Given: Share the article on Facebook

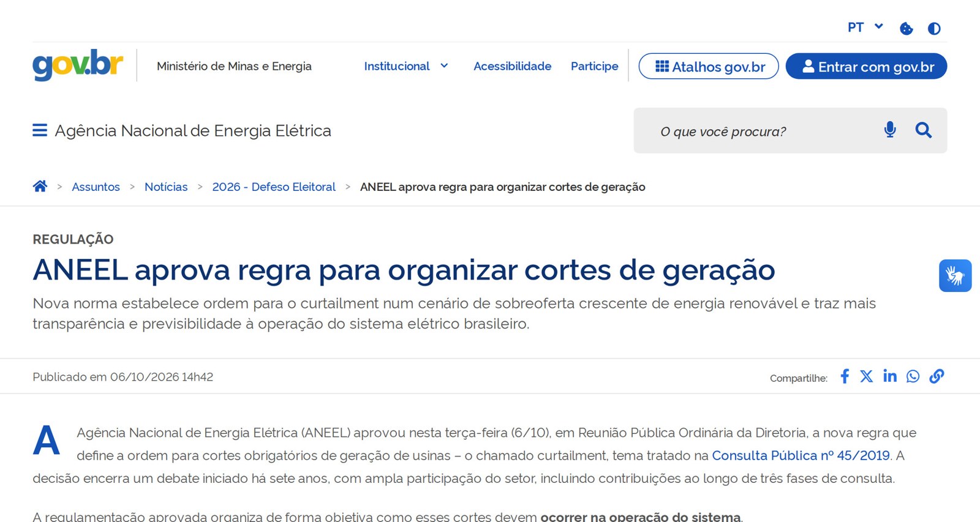Looking at the screenshot, I should pyautogui.click(x=845, y=376).
